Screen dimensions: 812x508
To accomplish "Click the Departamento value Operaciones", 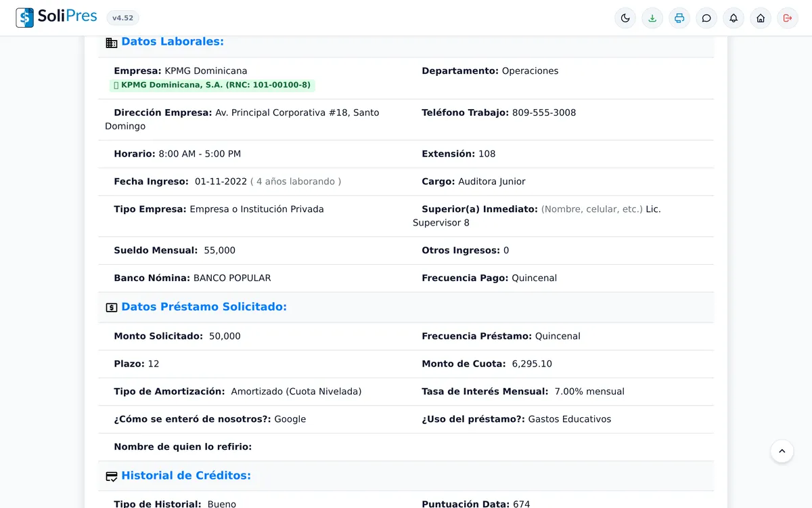I will [x=530, y=71].
